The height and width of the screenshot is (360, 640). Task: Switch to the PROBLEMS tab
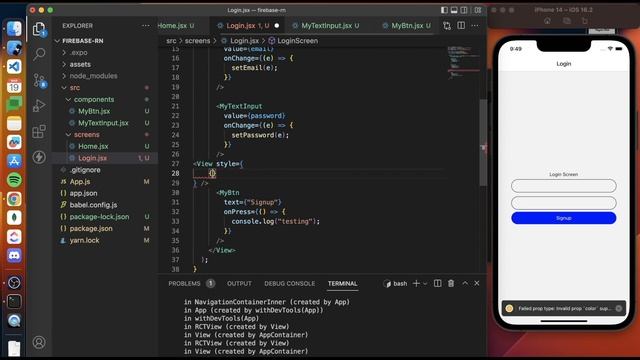(x=184, y=283)
